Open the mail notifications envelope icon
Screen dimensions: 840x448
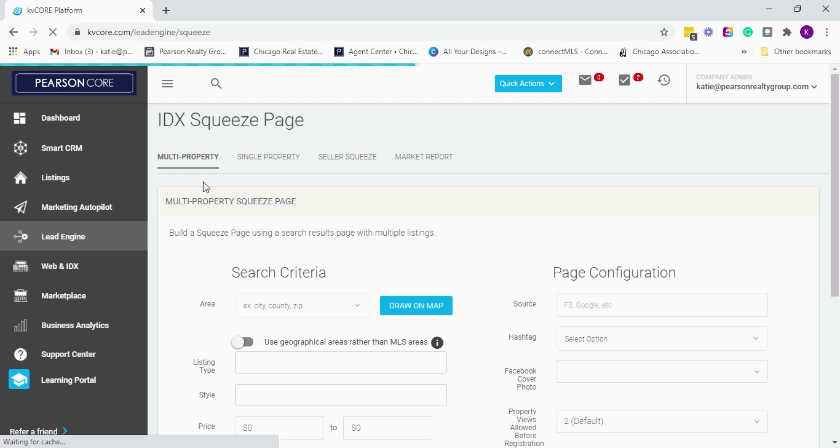[585, 80]
